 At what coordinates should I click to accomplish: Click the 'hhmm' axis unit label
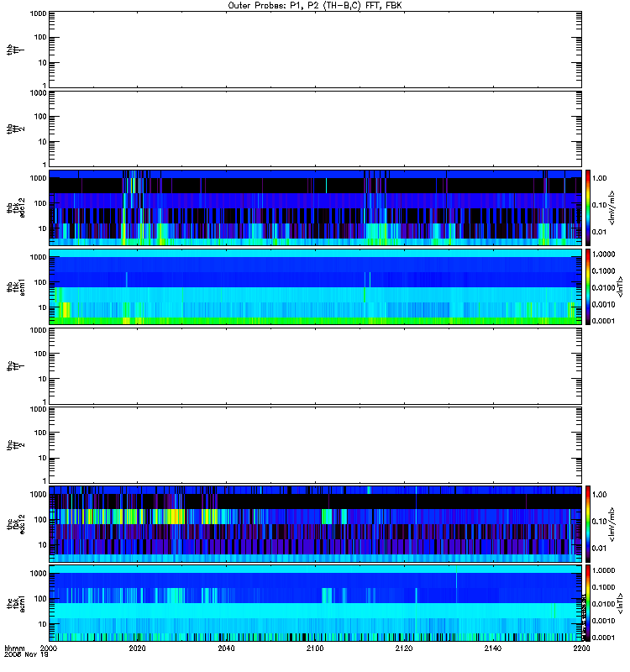[x=14, y=648]
